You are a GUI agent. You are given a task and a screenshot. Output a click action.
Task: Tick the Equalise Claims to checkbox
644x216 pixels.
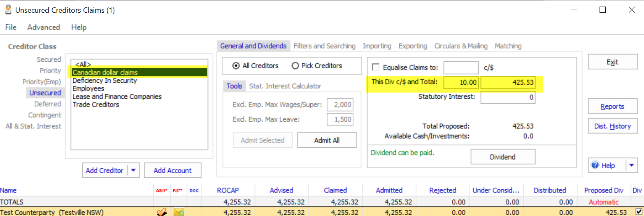376,67
